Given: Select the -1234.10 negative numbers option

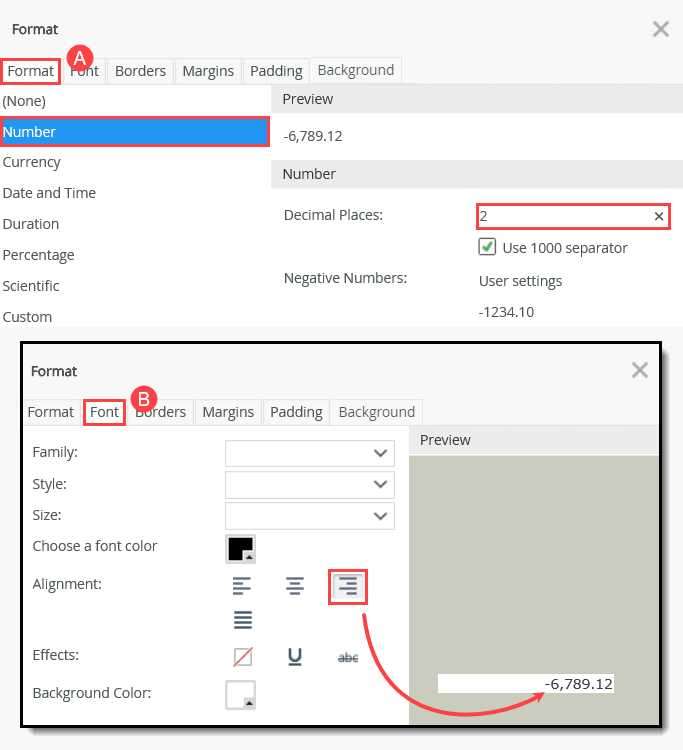Looking at the screenshot, I should [x=506, y=312].
